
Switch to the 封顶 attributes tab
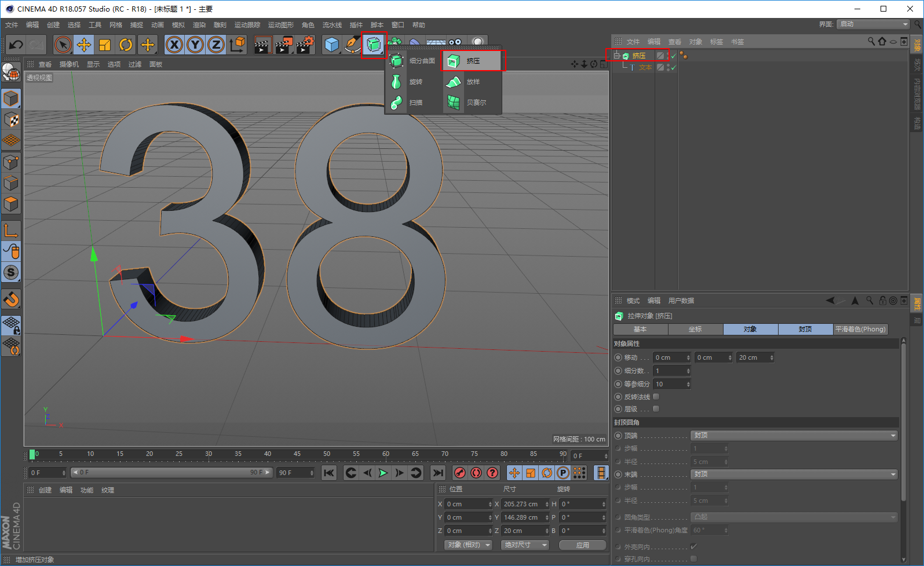[805, 329]
